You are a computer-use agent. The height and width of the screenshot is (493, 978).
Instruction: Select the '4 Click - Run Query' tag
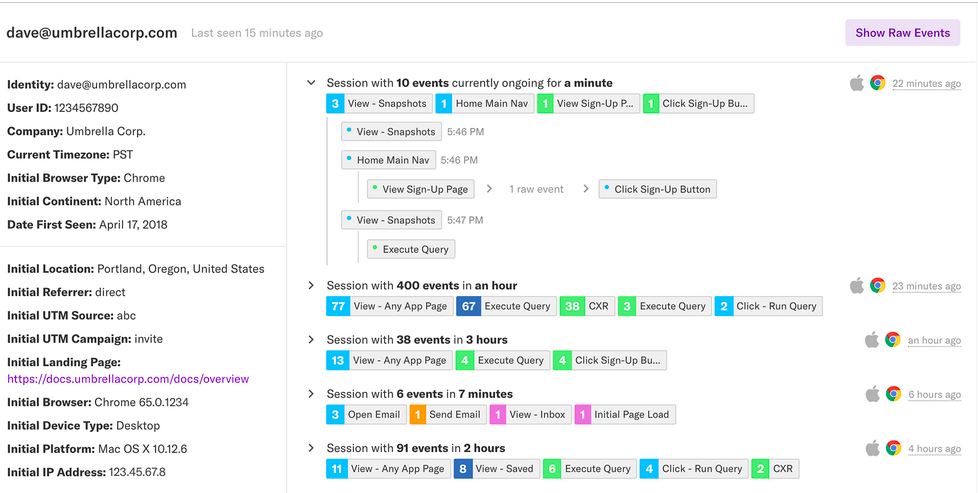(694, 469)
